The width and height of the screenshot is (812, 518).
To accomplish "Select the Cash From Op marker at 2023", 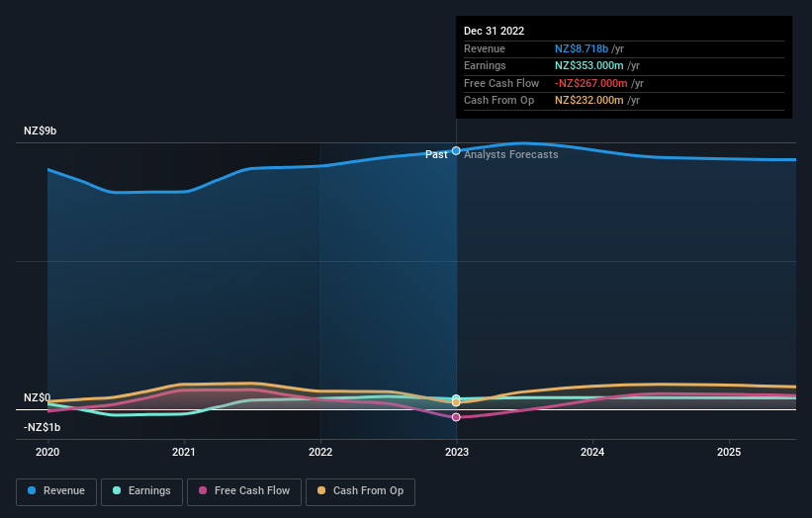I will [456, 402].
